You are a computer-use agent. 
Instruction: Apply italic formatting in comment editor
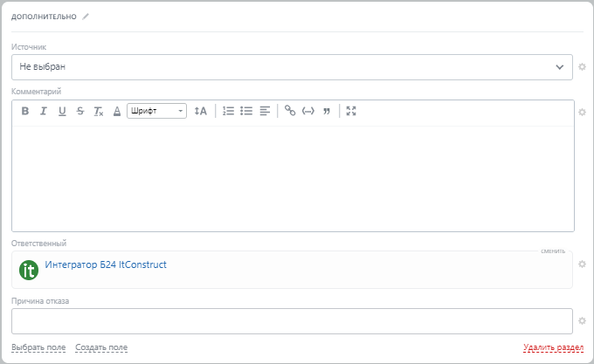(x=44, y=111)
